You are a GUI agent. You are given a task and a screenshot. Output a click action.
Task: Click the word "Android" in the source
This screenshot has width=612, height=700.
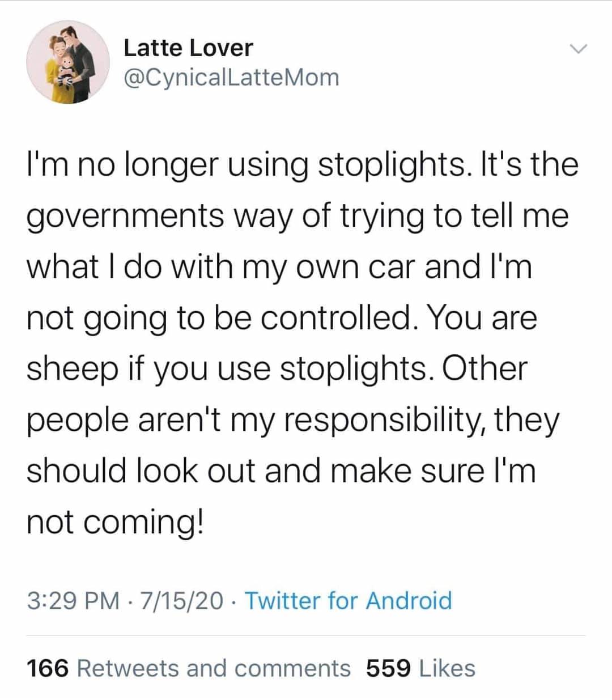(x=409, y=600)
